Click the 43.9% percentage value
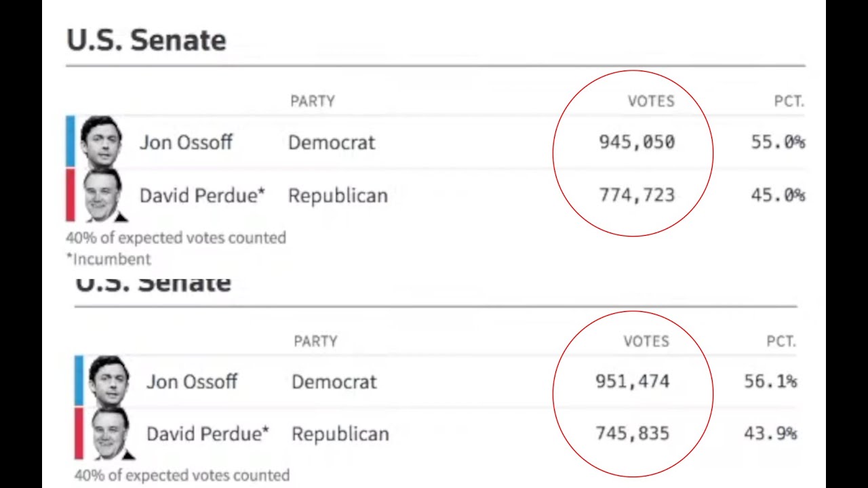The height and width of the screenshot is (488, 868). click(x=770, y=434)
